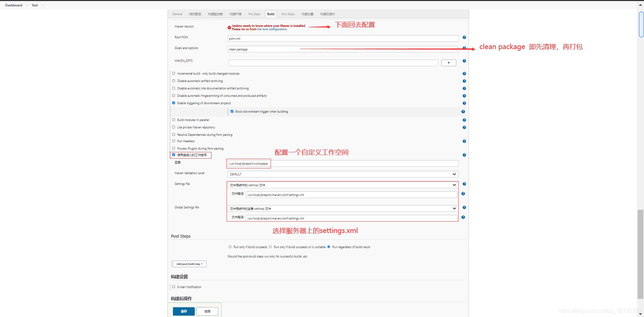Screen dimensions: 644x317
Task: Show help for MAVEN_OPTS field
Action: click(x=464, y=61)
